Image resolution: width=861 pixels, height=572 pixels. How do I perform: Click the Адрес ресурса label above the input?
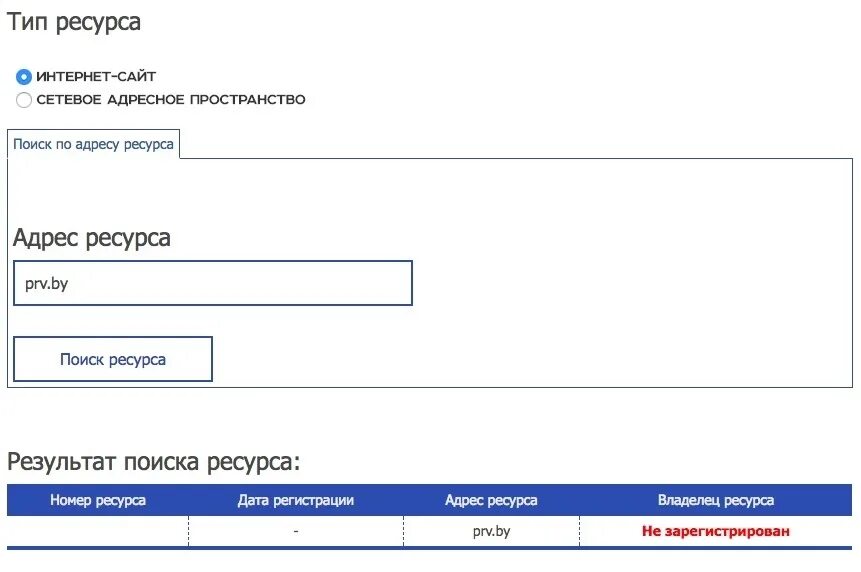92,238
